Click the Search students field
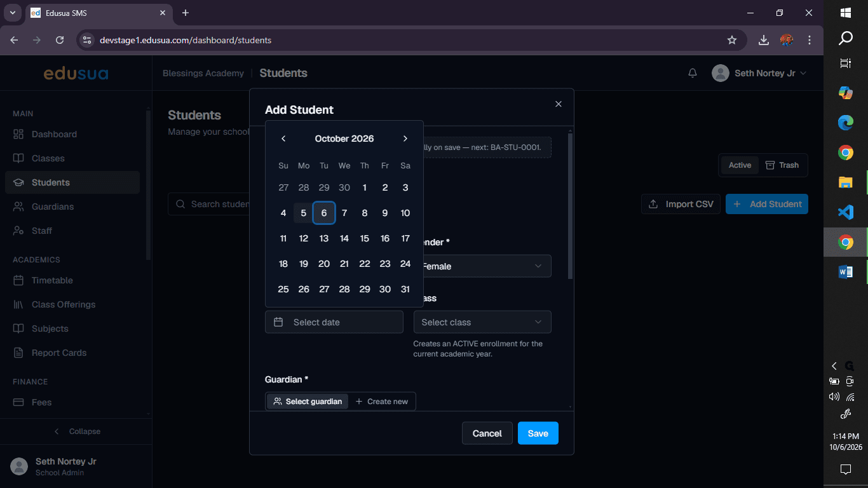 [x=210, y=204]
